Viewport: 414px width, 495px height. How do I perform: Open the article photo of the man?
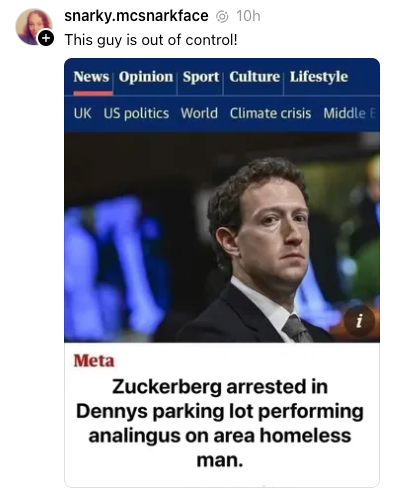click(222, 237)
